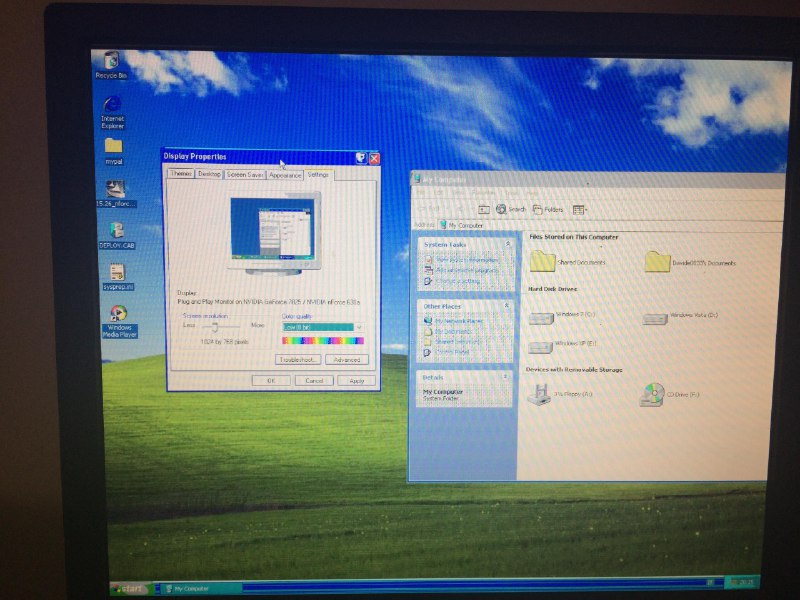Click the monitor preview image in Display Properties
Viewport: 800px width, 600px height.
click(x=274, y=233)
